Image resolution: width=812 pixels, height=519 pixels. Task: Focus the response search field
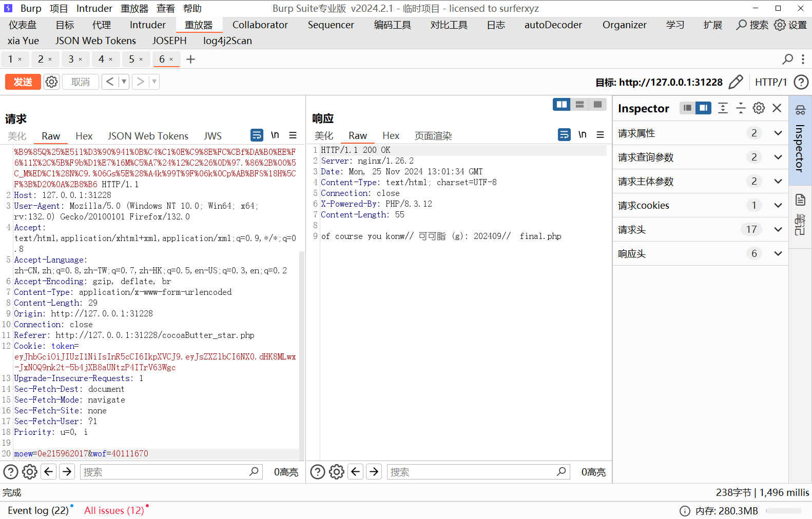click(478, 472)
